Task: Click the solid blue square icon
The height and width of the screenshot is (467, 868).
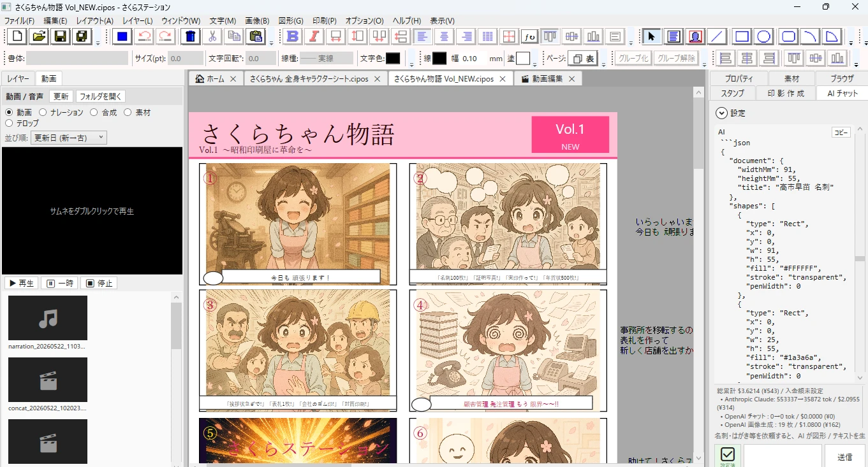Action: 122,36
